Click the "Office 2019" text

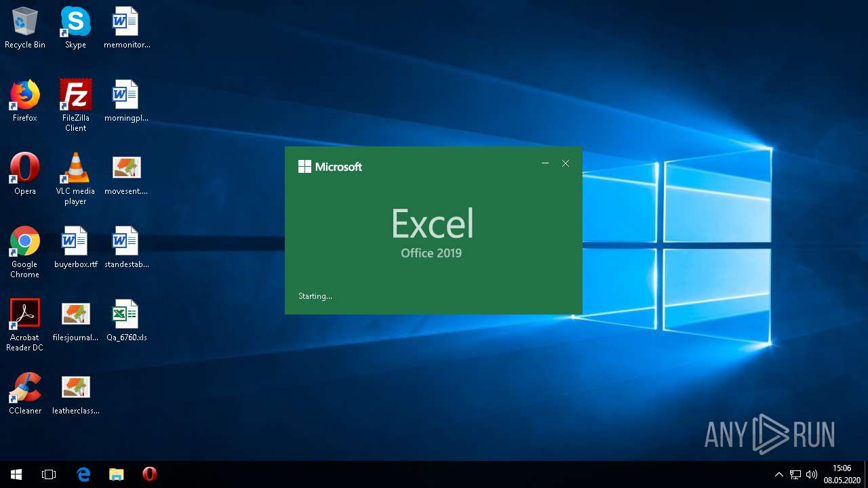431,253
